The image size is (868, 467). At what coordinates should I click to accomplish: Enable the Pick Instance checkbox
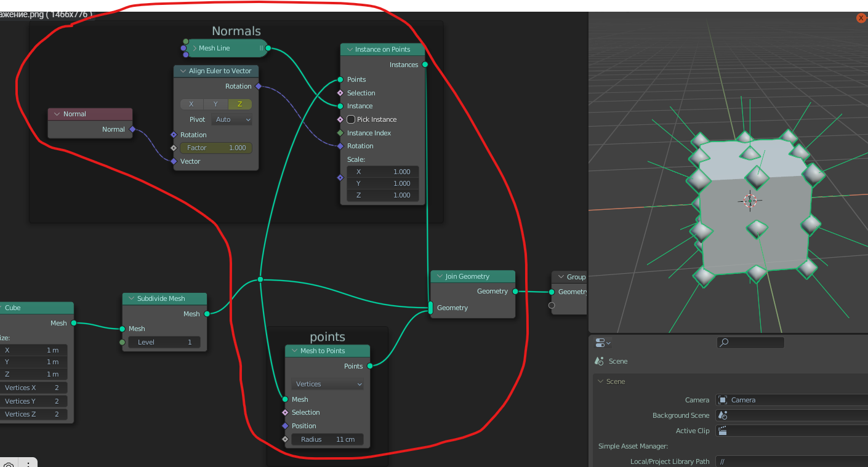(351, 119)
